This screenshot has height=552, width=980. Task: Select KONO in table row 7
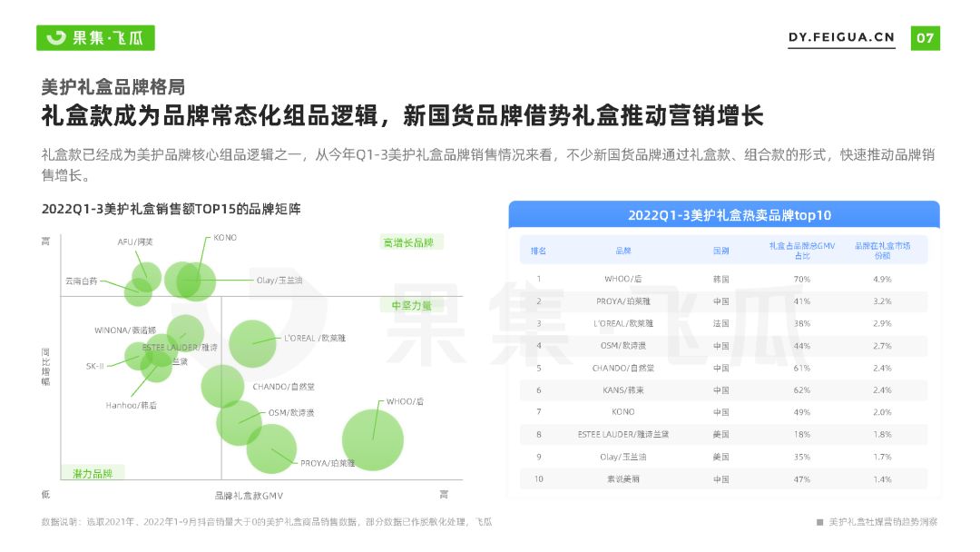coord(623,412)
